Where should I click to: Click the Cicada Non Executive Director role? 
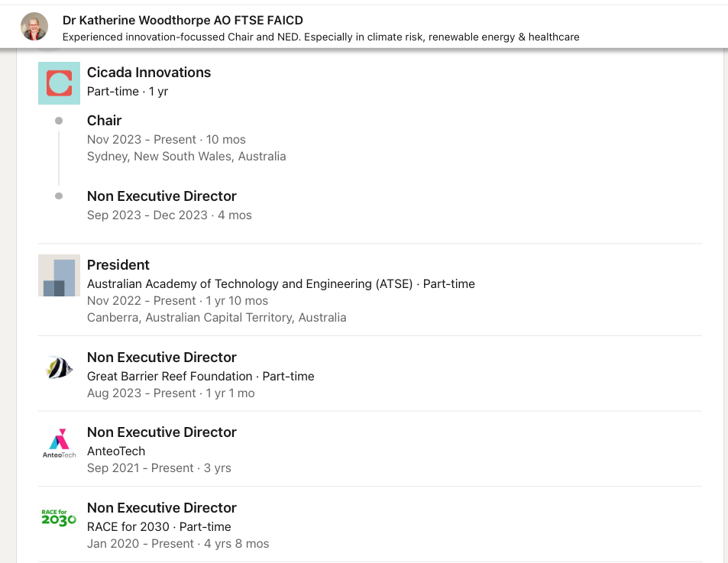(x=162, y=196)
